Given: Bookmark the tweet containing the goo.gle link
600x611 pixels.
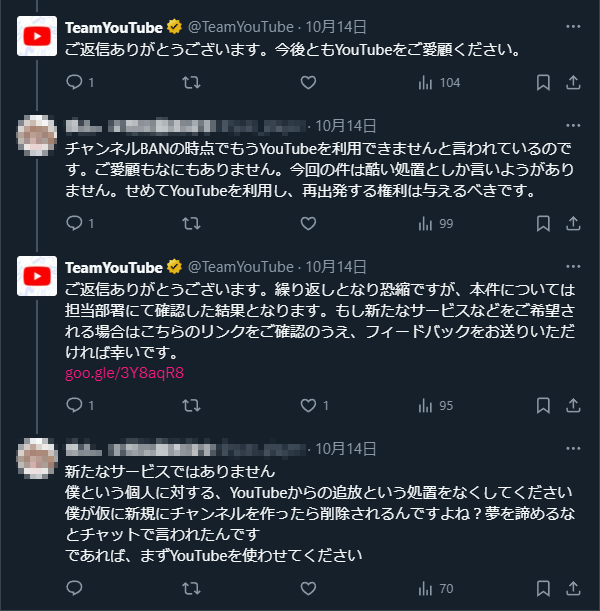Looking at the screenshot, I should 543,406.
